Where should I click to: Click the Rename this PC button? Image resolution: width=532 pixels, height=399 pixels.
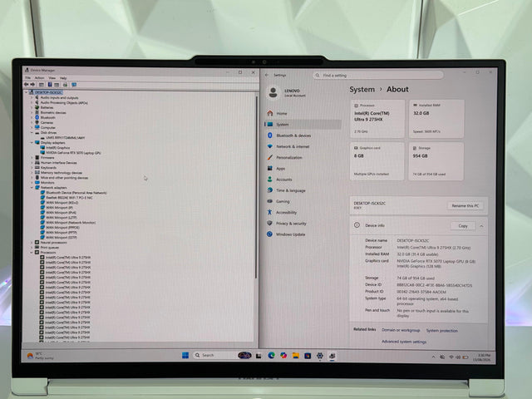click(465, 205)
